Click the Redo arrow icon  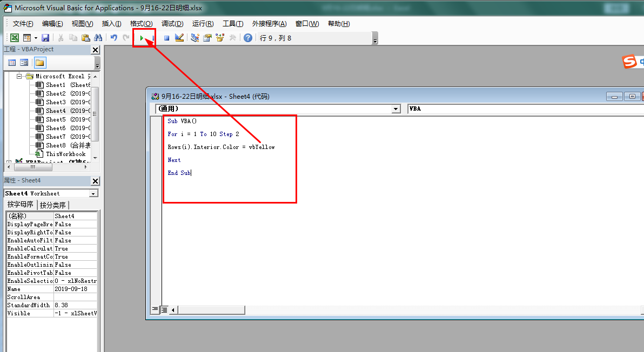pos(126,38)
